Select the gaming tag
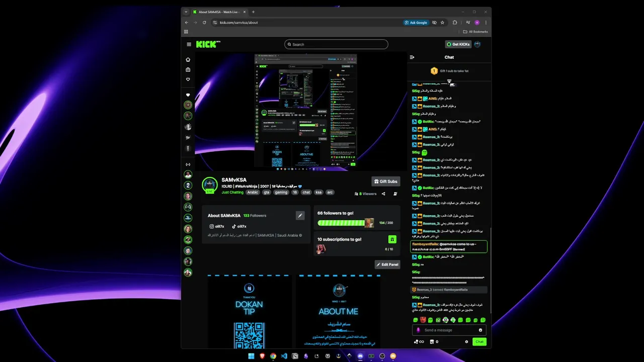This screenshot has width=644, height=362. click(281, 192)
